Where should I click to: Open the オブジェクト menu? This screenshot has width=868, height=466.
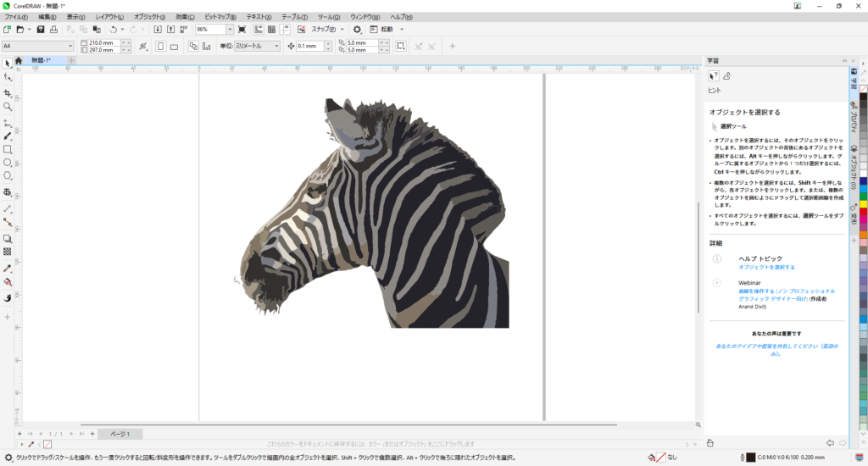click(x=151, y=17)
